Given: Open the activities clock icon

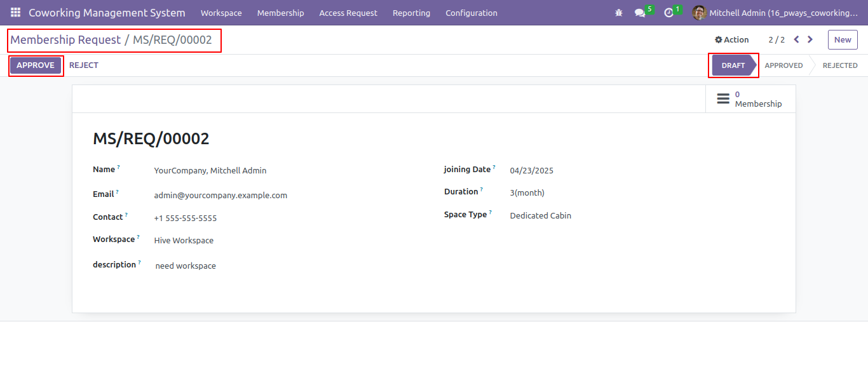Looking at the screenshot, I should point(668,13).
